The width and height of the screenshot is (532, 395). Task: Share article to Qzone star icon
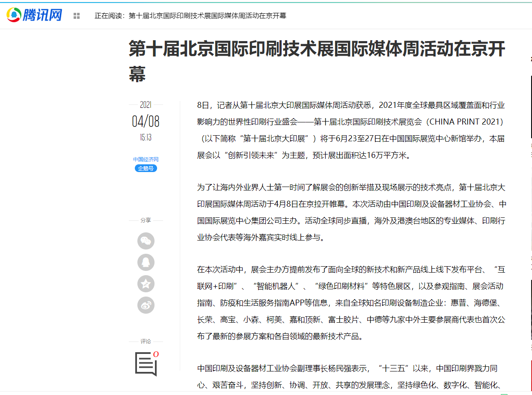pos(146,284)
